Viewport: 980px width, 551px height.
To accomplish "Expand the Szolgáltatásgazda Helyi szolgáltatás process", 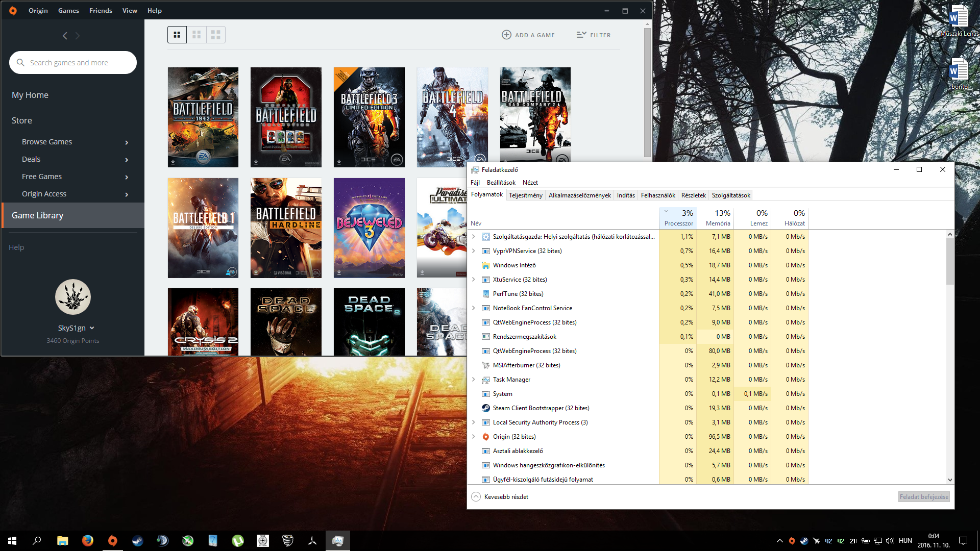I will coord(474,237).
